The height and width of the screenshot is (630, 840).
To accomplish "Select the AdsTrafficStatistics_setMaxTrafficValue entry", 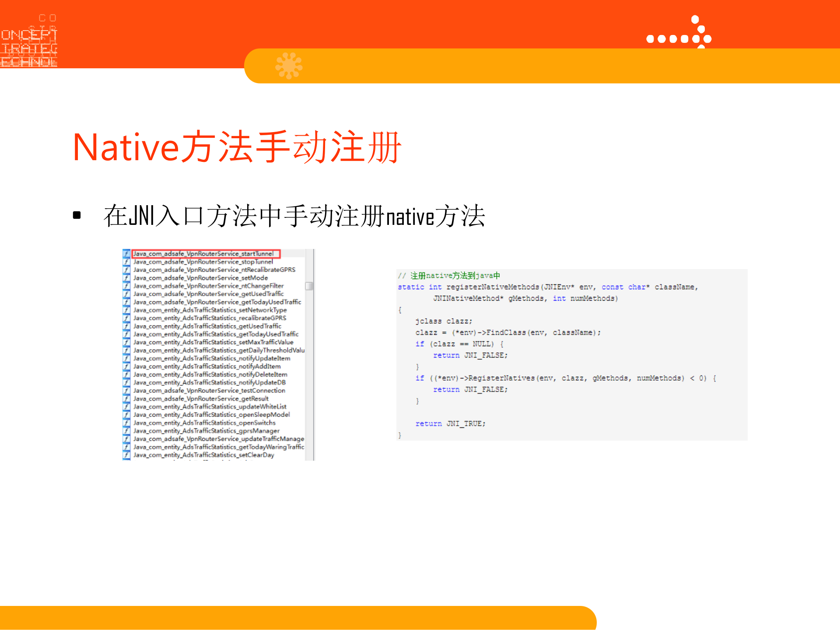I will [x=211, y=342].
